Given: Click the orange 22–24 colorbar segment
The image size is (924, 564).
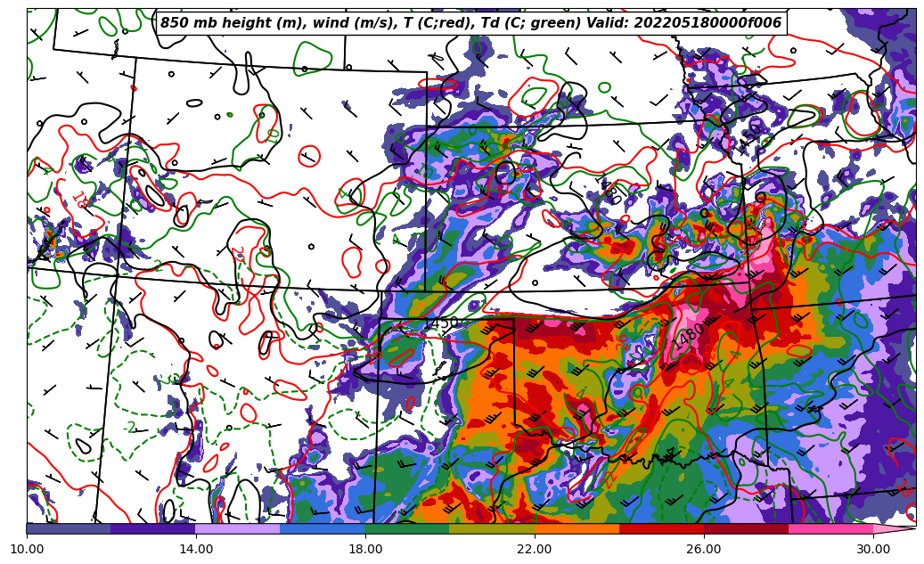Looking at the screenshot, I should (x=576, y=528).
